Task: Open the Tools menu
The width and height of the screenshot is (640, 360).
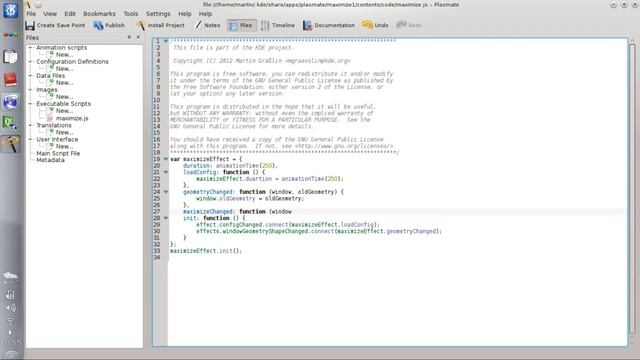Action: (131, 13)
